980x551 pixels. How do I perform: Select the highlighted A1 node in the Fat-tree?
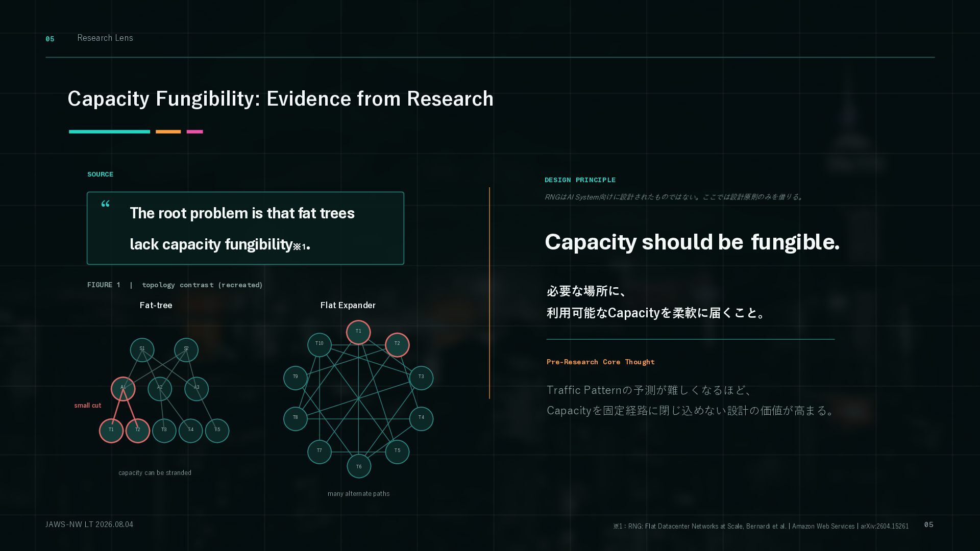[x=123, y=389]
